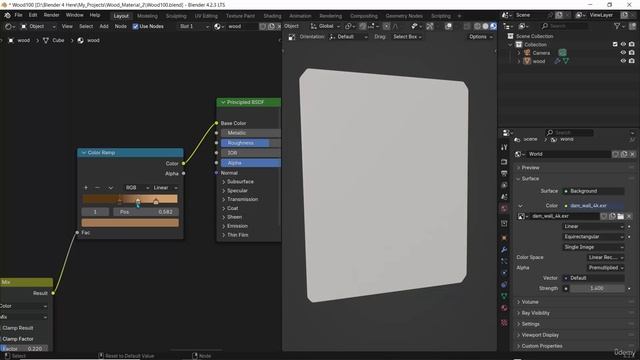
Task: Hide the wood object in outliner
Action: click(623, 61)
